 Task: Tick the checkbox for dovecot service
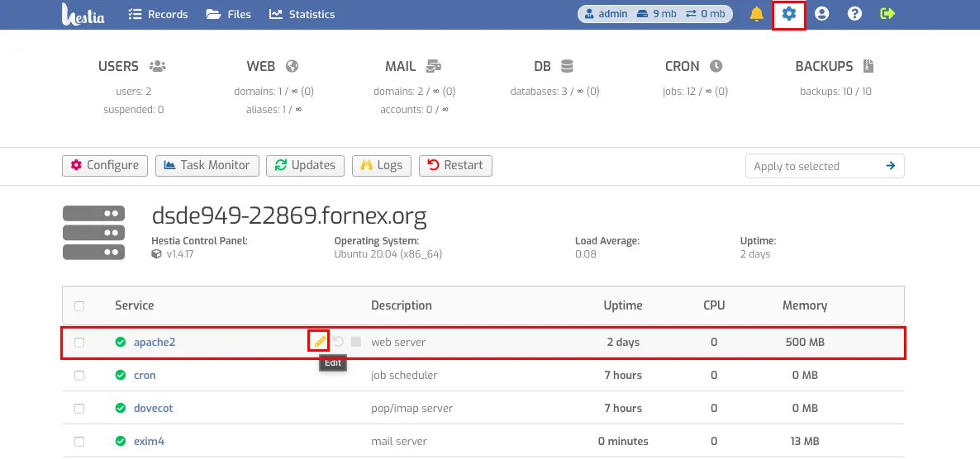(x=79, y=409)
